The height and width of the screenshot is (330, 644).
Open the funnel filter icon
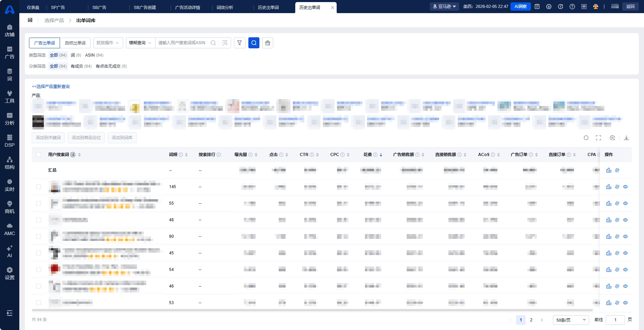239,43
